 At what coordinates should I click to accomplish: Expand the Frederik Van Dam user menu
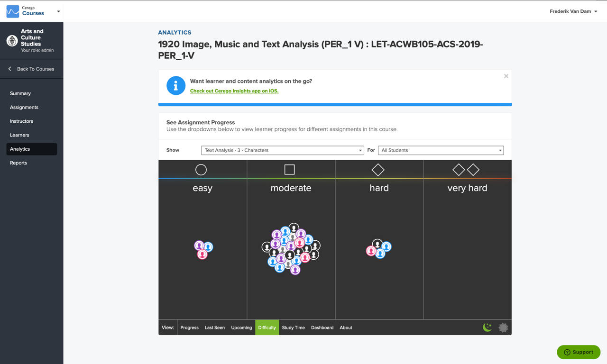click(573, 11)
